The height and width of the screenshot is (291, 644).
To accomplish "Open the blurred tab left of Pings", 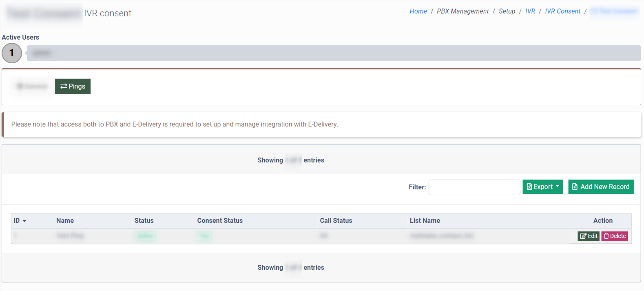I will coord(32,86).
